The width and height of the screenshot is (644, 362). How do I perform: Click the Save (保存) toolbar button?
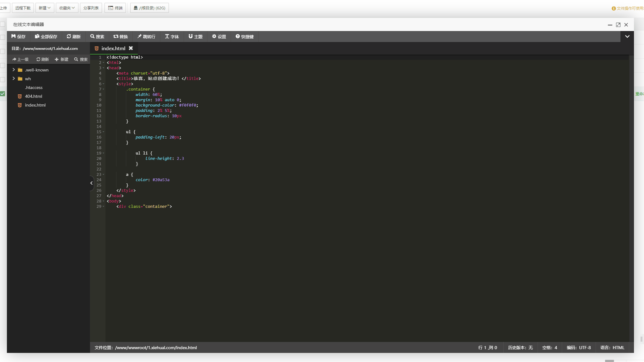point(19,37)
